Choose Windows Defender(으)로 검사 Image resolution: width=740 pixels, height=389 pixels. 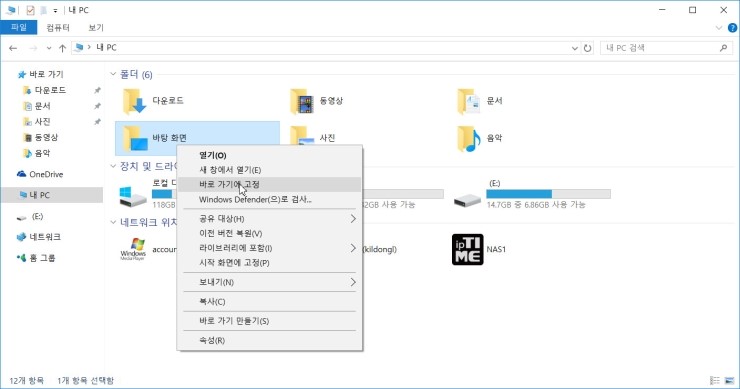269,199
